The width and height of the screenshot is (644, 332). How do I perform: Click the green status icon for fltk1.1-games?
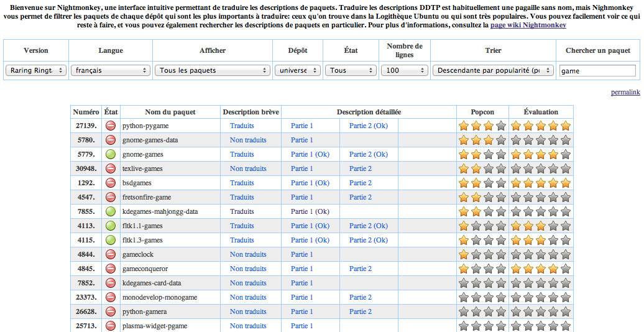(111, 226)
